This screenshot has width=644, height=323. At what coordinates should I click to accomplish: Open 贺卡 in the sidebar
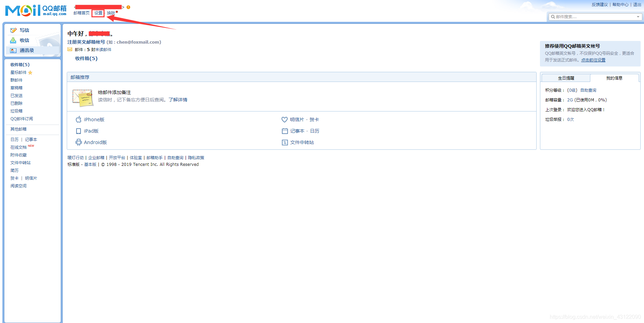(x=14, y=178)
